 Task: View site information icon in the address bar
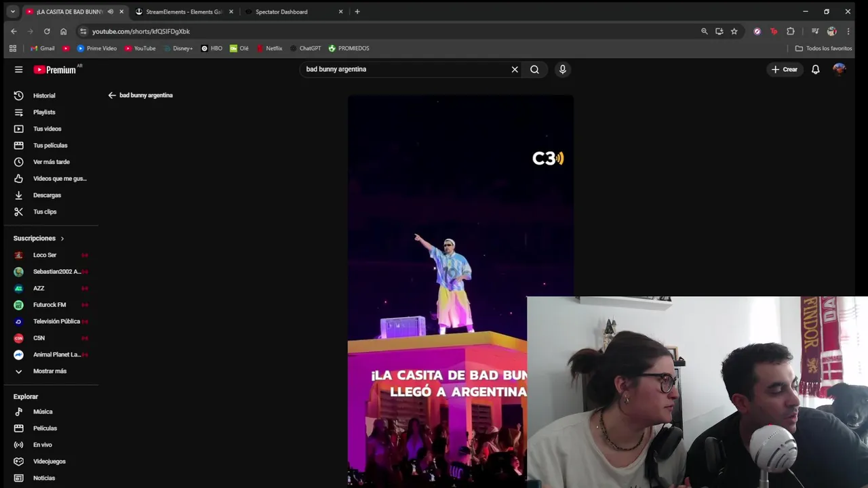pos(83,31)
